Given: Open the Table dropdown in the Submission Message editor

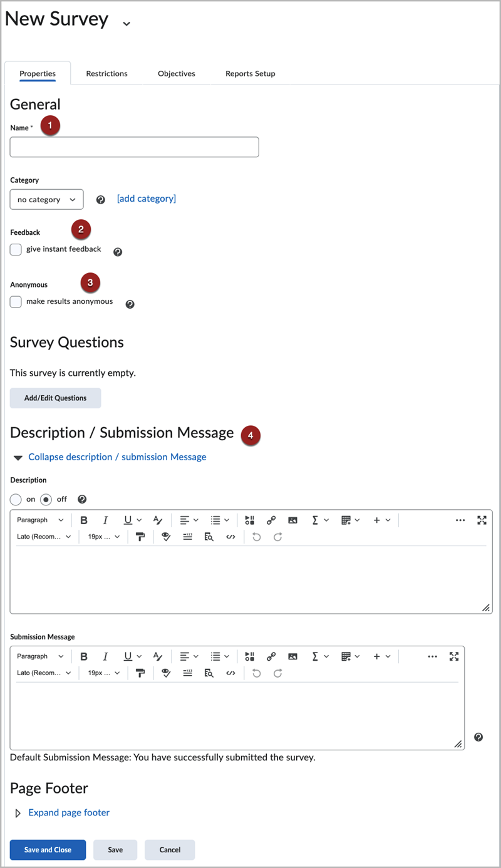Looking at the screenshot, I should pyautogui.click(x=351, y=656).
